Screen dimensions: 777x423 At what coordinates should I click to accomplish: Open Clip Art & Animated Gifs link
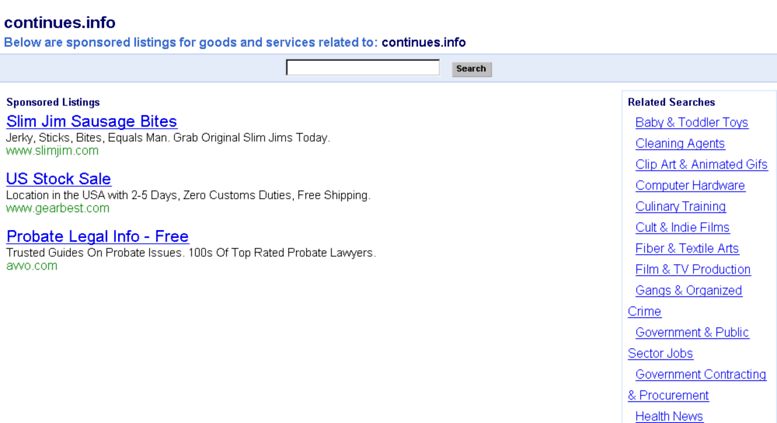point(701,164)
